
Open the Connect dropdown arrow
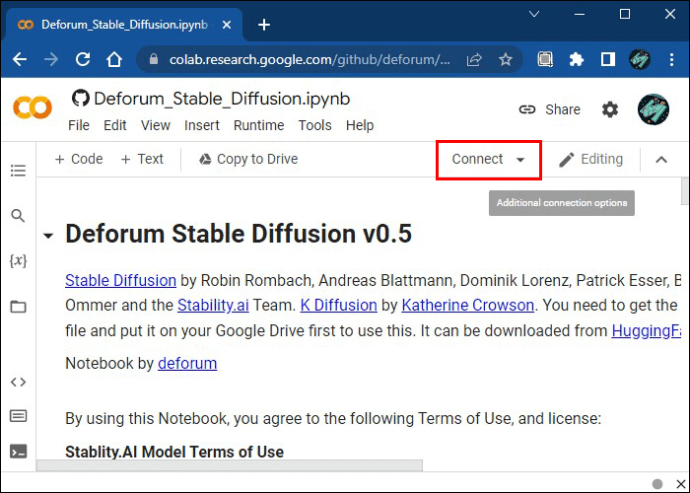click(520, 159)
